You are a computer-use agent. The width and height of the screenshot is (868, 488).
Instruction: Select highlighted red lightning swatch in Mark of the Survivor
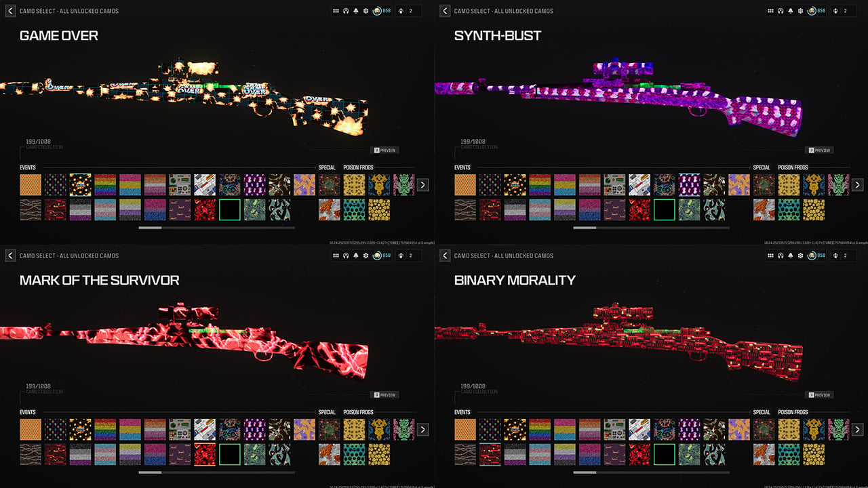coord(205,454)
